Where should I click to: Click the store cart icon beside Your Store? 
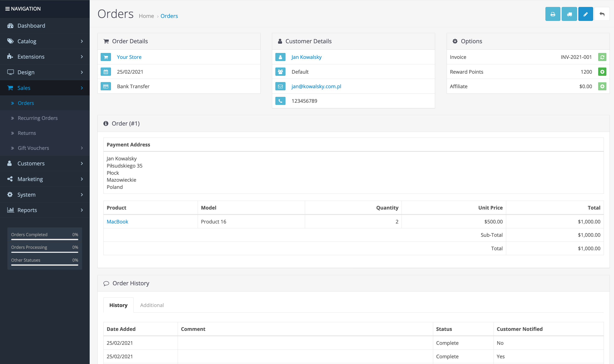coord(106,57)
